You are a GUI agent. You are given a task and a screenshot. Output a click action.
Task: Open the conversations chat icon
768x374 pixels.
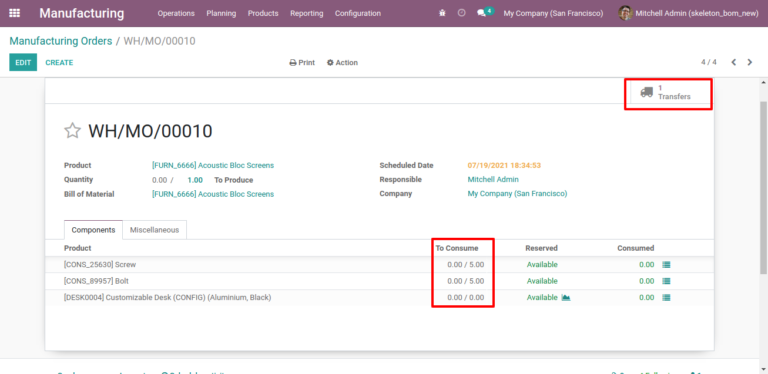click(481, 13)
